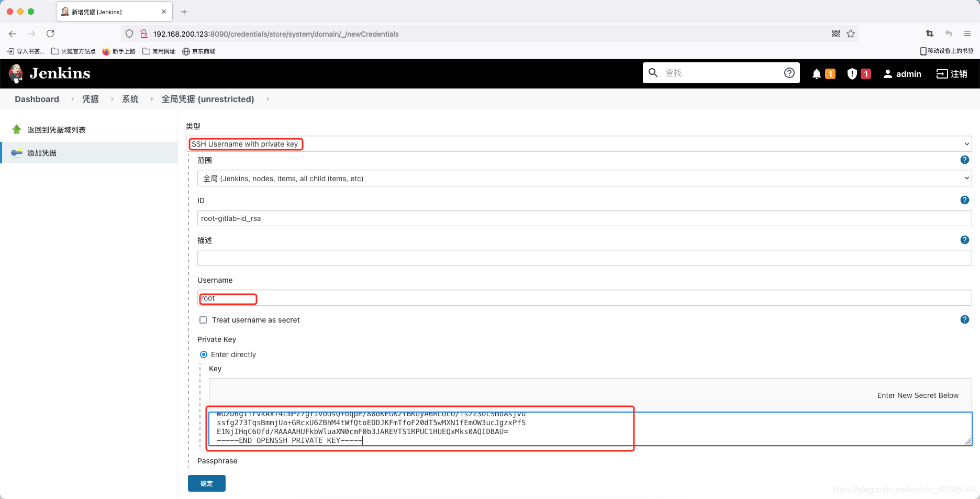
Task: Bookmark this page with the star icon
Action: [x=851, y=34]
